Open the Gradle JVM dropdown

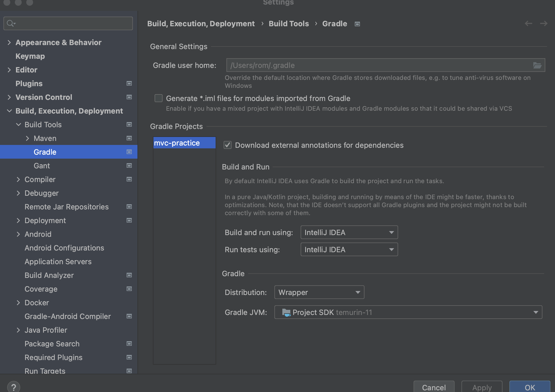click(408, 312)
